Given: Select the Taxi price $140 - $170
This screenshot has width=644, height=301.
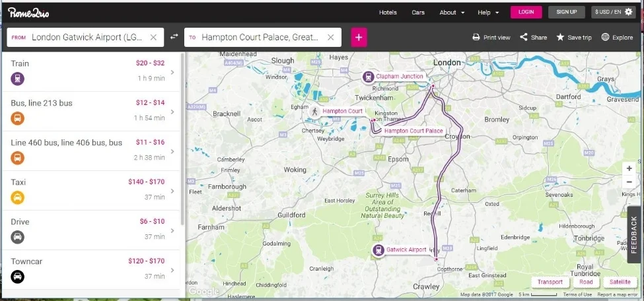Looking at the screenshot, I should coord(146,182).
